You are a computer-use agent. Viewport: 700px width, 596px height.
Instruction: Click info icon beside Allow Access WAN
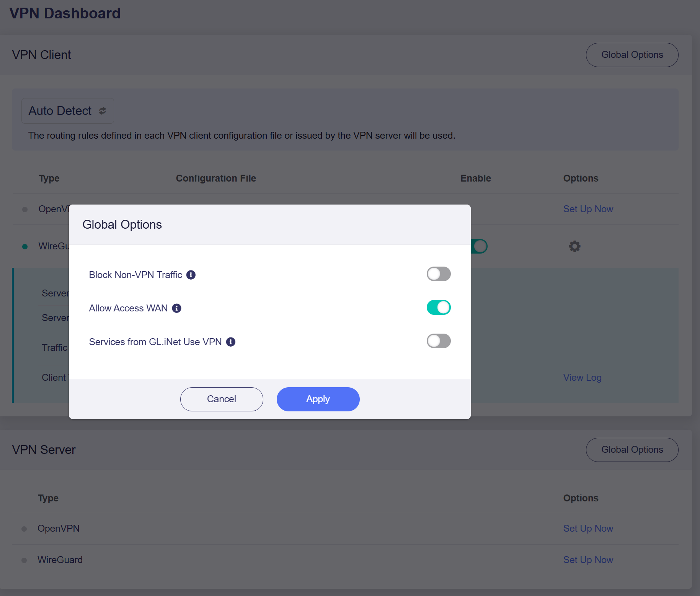click(176, 308)
